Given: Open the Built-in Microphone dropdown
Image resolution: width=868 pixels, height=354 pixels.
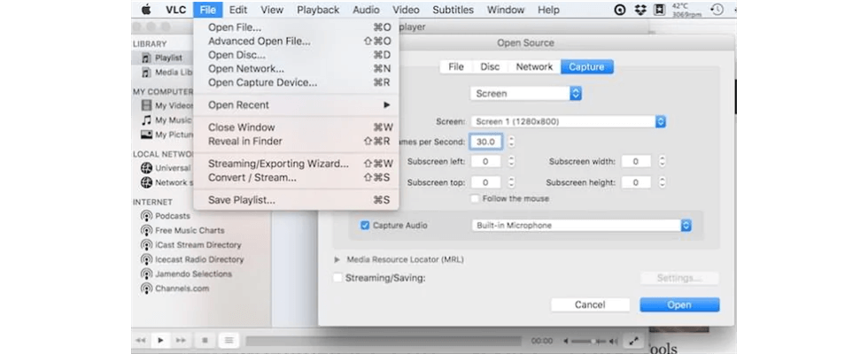Looking at the screenshot, I should coord(581,225).
